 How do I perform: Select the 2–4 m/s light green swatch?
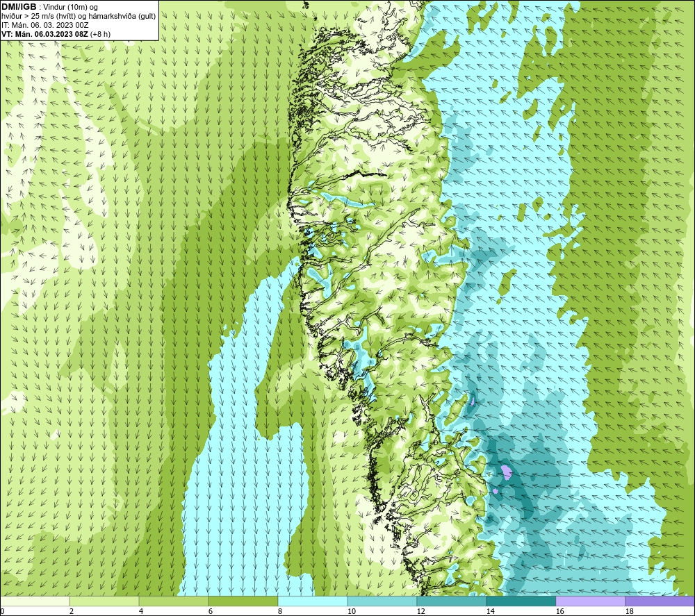tap(104, 601)
